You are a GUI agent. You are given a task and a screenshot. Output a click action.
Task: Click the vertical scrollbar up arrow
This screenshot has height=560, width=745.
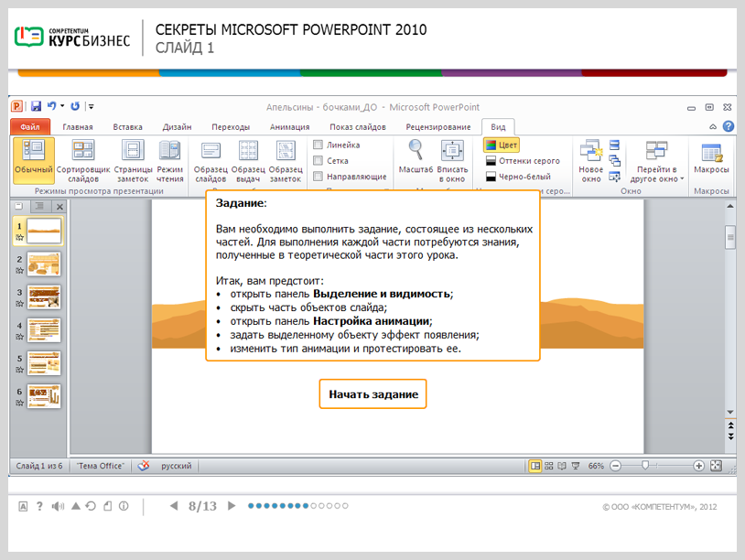730,206
